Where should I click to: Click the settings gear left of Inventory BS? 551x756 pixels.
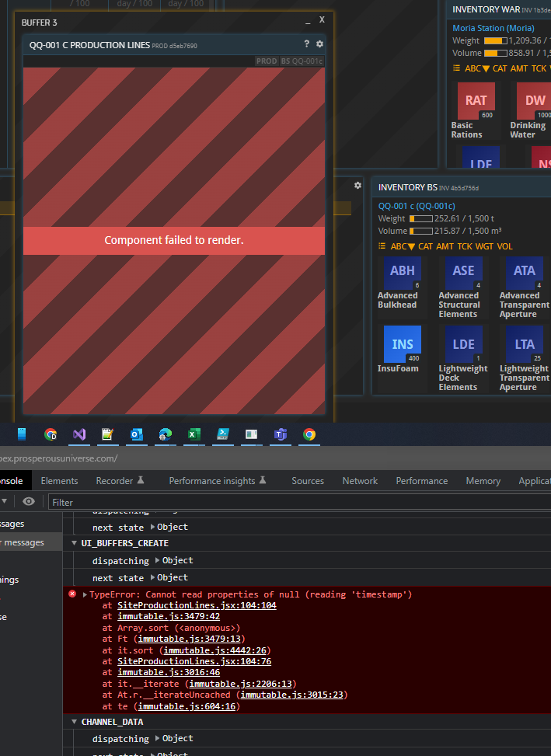(x=357, y=185)
